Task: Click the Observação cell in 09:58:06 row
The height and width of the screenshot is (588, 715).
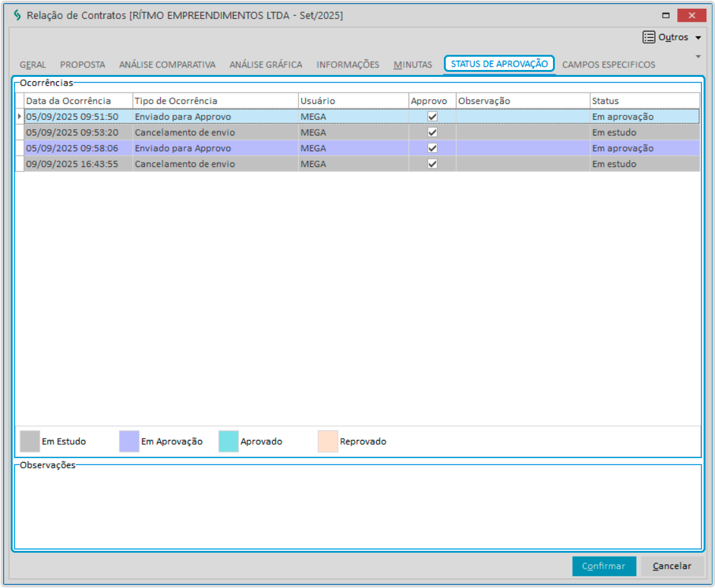Action: point(523,148)
